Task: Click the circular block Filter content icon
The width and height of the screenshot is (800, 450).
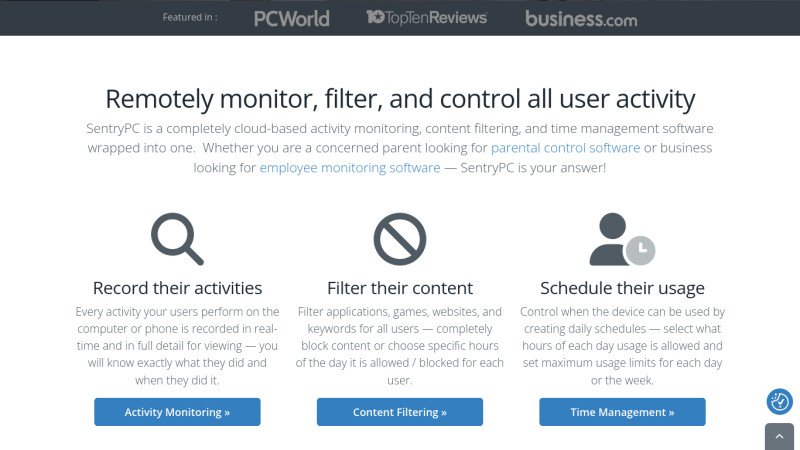Action: click(400, 239)
